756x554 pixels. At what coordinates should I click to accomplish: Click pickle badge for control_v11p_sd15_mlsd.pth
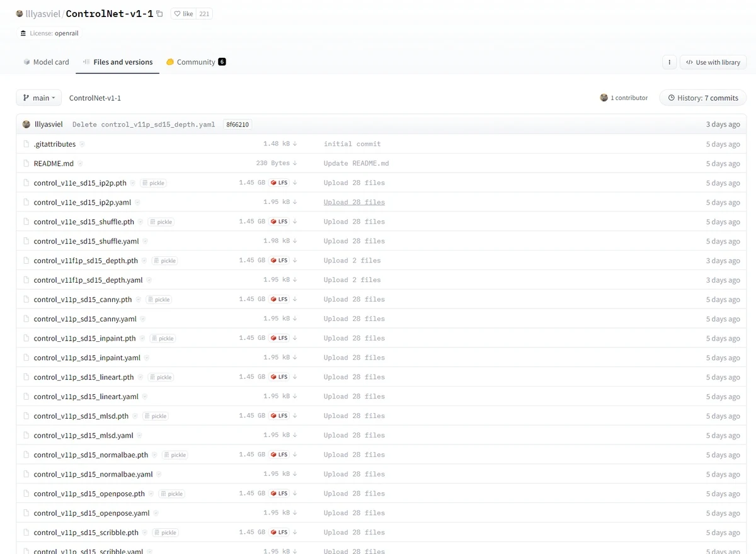pyautogui.click(x=156, y=416)
